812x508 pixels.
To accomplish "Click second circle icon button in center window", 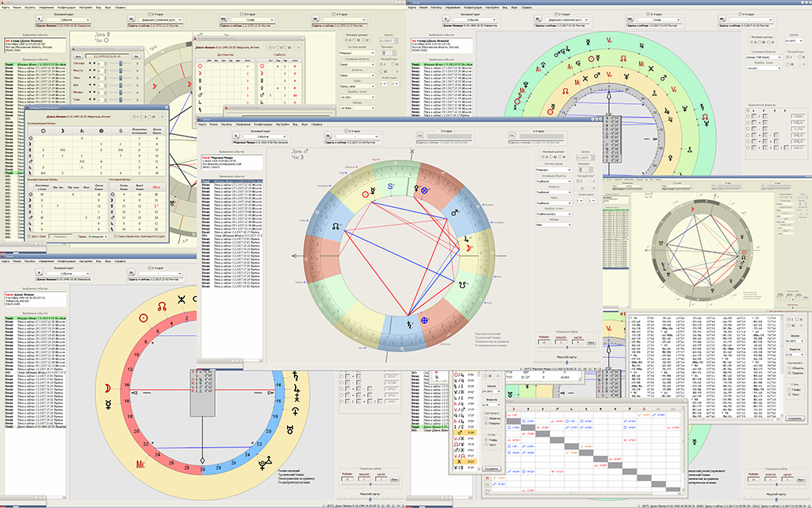I will point(327,136).
